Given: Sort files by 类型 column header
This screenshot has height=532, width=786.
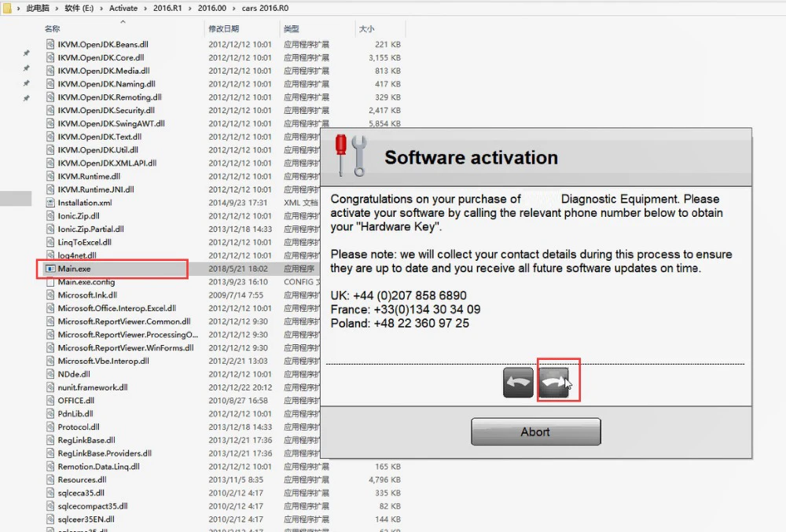Looking at the screenshot, I should click(292, 29).
